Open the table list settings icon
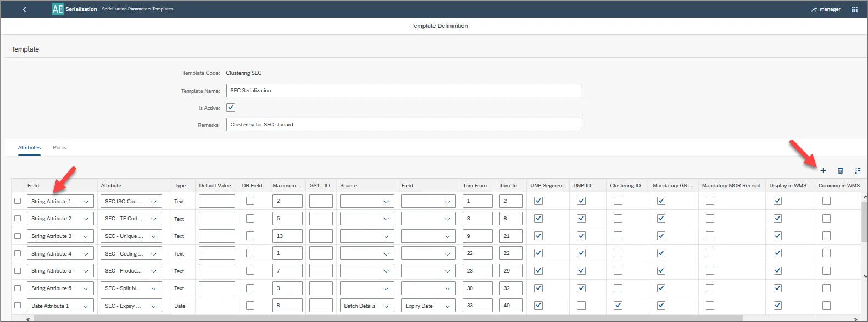 857,171
